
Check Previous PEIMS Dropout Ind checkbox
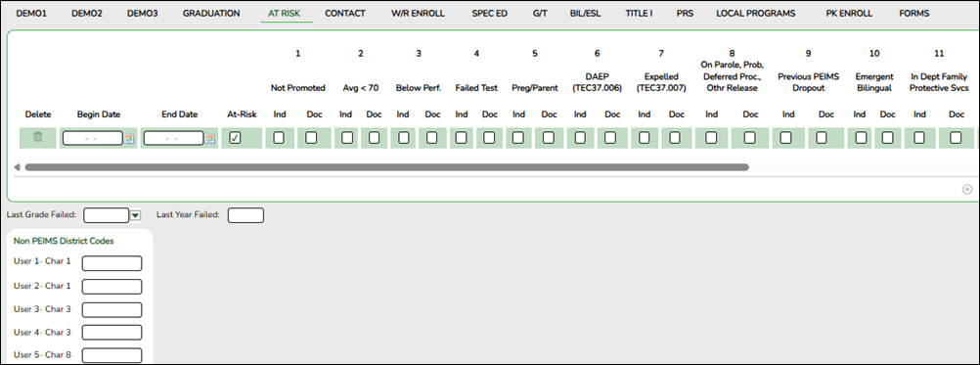786,138
